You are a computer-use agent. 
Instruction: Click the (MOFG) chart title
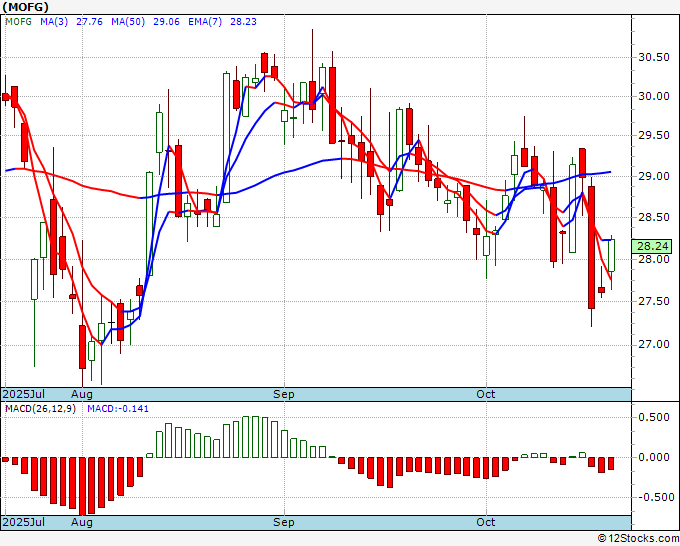[x=25, y=7]
